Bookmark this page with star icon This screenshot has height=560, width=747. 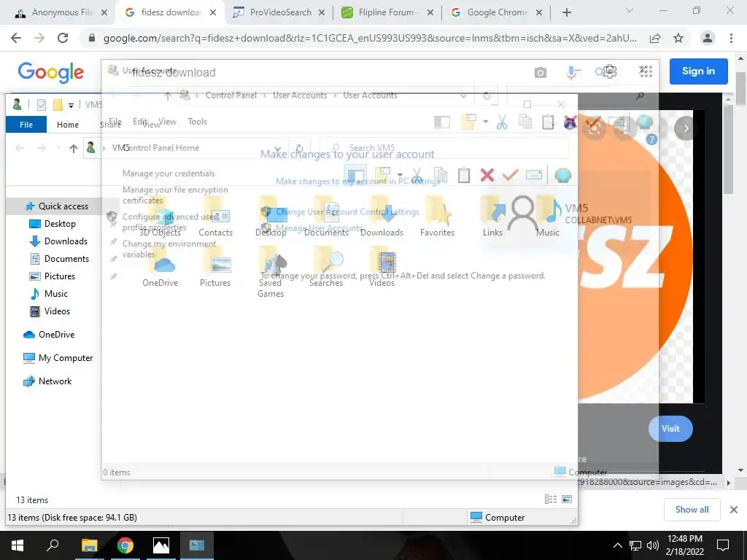pos(678,38)
